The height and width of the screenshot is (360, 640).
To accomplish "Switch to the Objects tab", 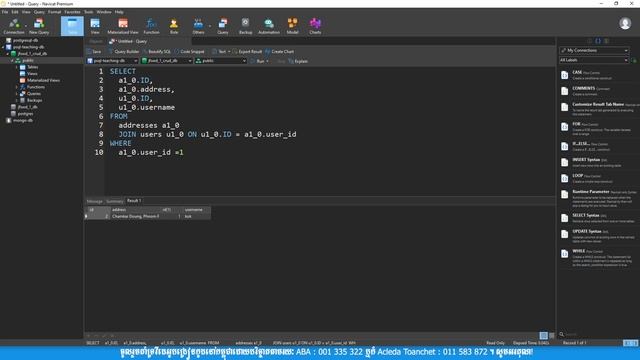I will click(x=96, y=41).
